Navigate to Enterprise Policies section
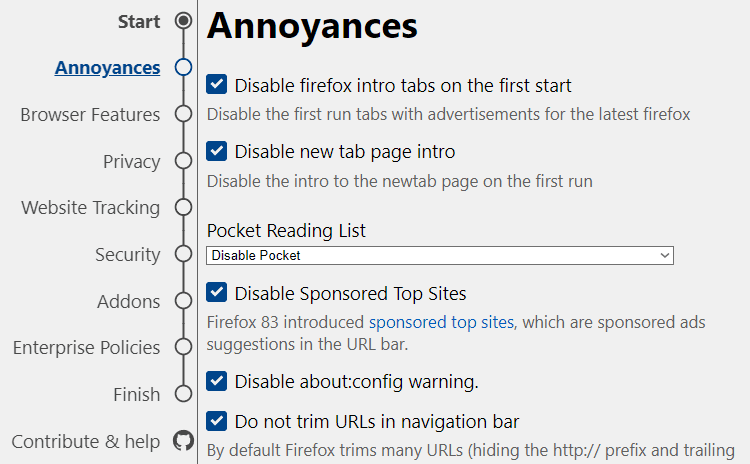The width and height of the screenshot is (750, 464). [x=87, y=348]
